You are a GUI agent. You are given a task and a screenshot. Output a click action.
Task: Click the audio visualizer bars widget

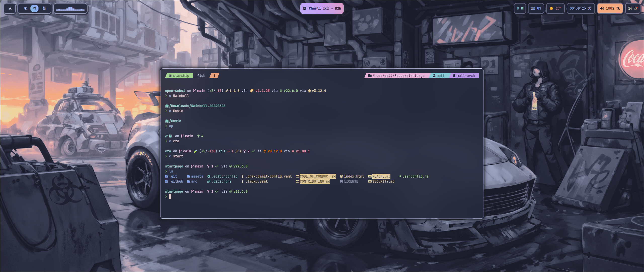70,8
